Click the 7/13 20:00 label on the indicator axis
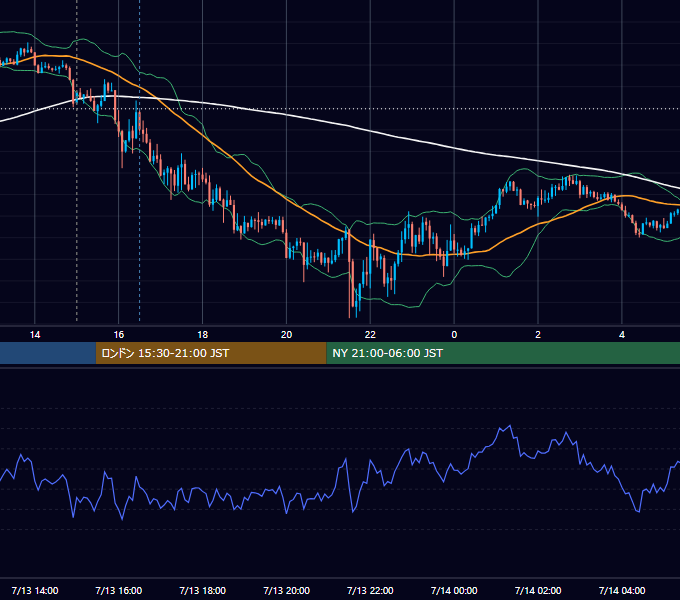 tap(286, 590)
